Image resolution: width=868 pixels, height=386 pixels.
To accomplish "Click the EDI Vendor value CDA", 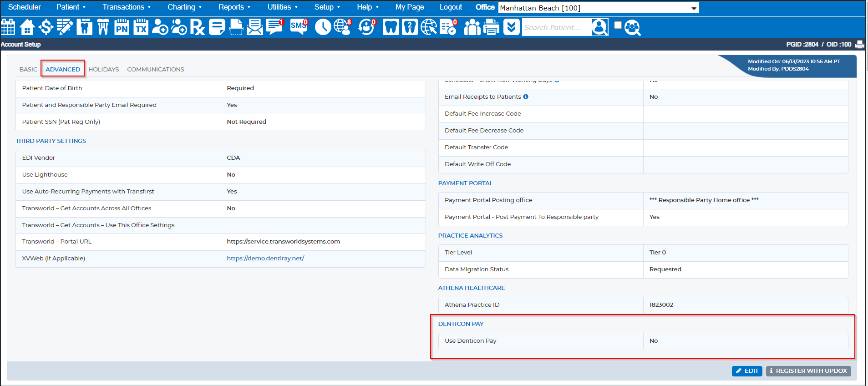I will click(233, 158).
